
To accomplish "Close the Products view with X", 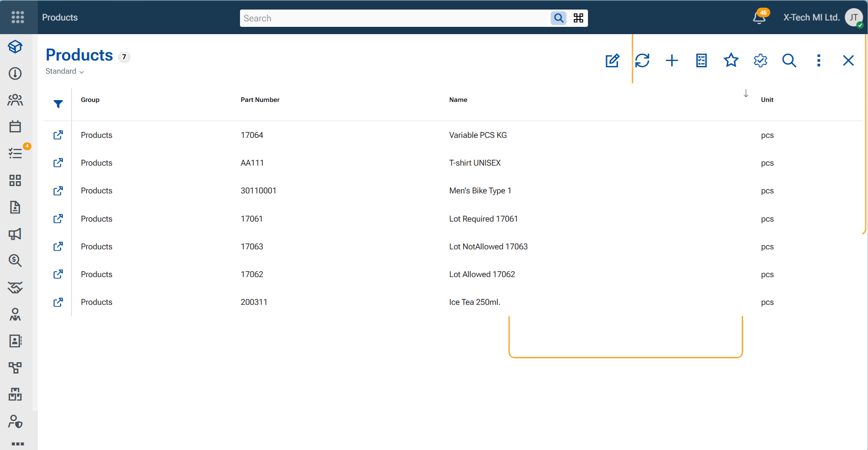I will 848,61.
